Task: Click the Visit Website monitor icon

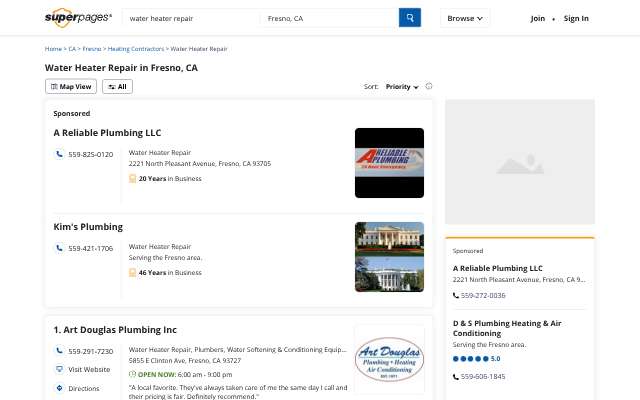Action: [x=60, y=369]
